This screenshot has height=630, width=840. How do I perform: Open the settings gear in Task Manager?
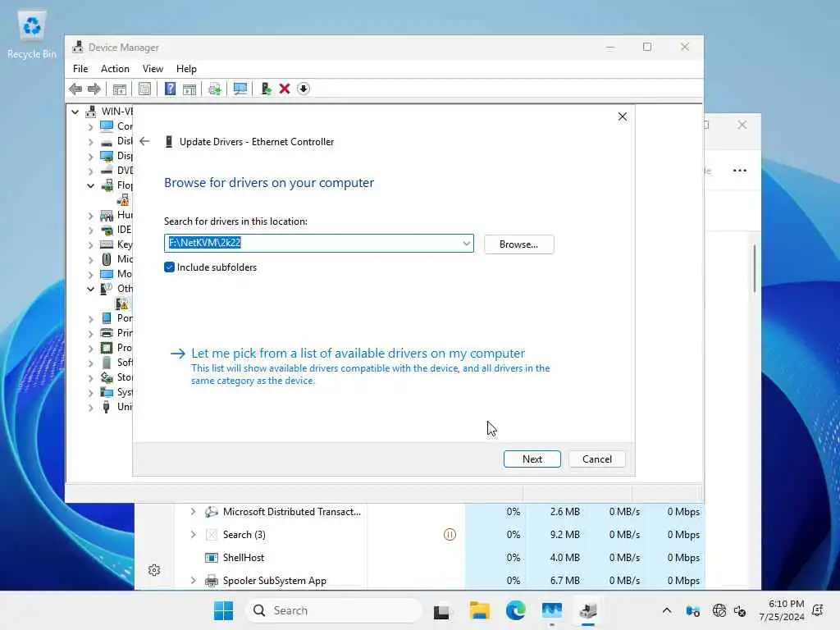[x=154, y=570]
